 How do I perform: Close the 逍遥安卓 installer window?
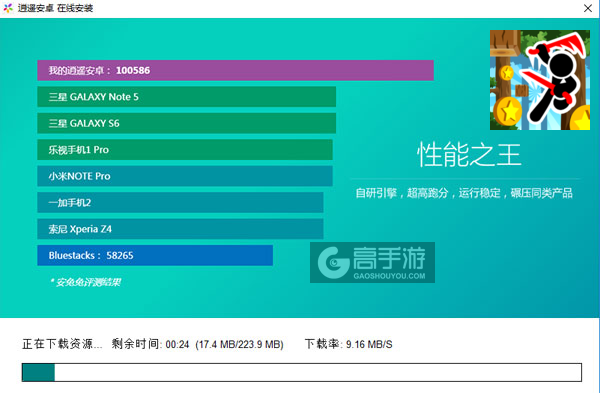coord(588,8)
